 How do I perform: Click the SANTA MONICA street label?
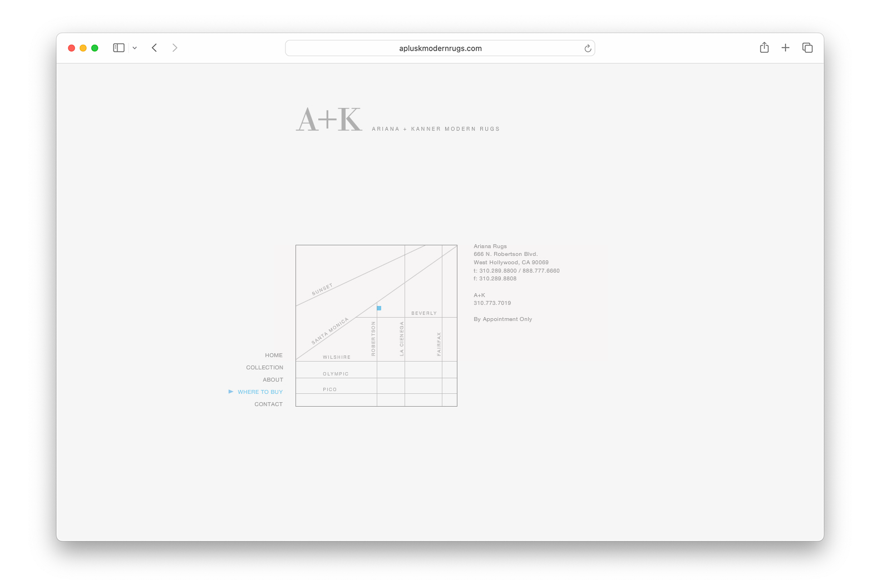coord(330,331)
